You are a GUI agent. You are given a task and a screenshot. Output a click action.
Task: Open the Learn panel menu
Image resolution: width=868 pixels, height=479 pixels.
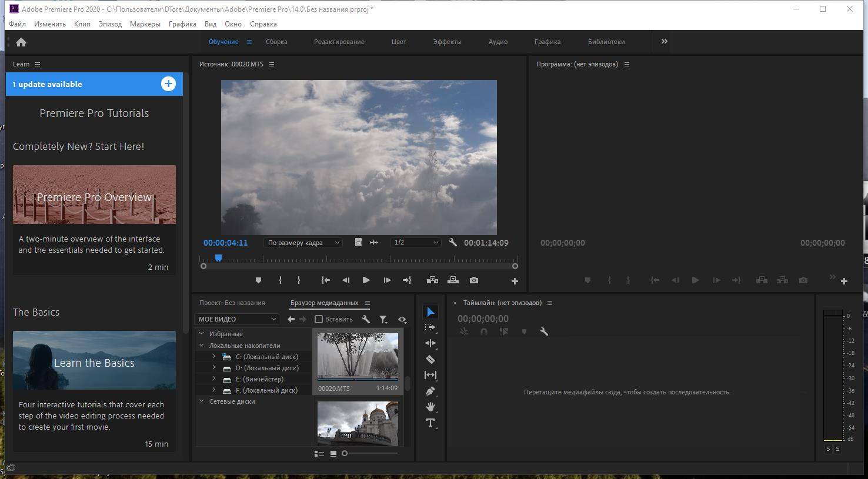click(38, 64)
